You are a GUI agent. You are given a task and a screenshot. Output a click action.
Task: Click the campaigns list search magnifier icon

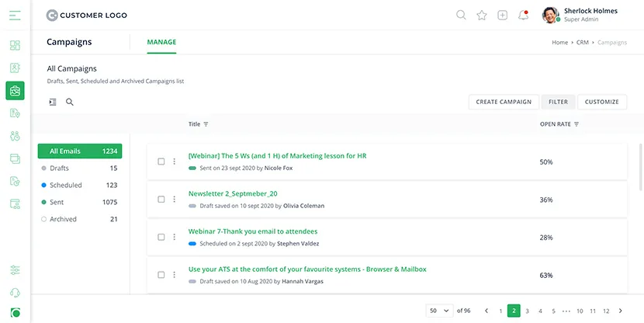point(70,102)
